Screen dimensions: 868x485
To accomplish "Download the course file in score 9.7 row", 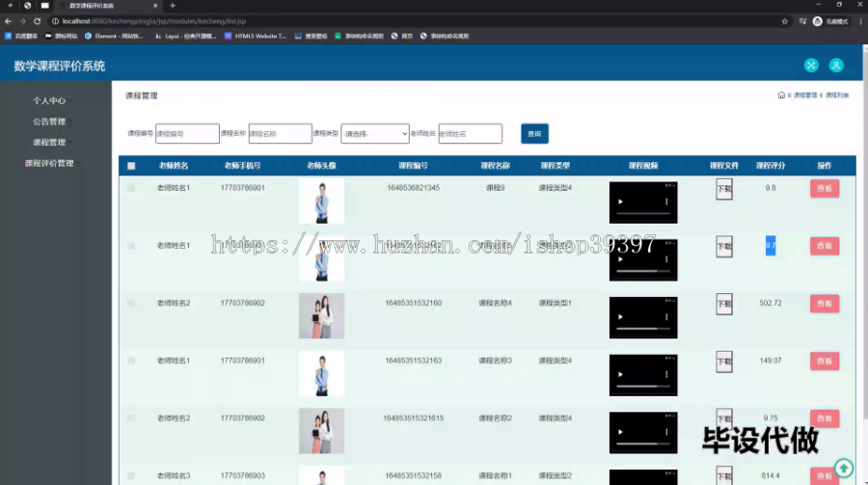I will 724,247.
